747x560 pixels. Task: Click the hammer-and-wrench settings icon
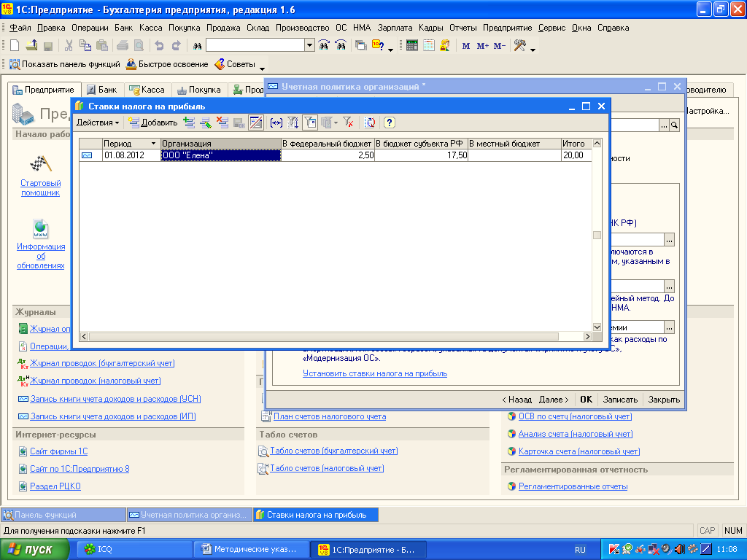519,46
